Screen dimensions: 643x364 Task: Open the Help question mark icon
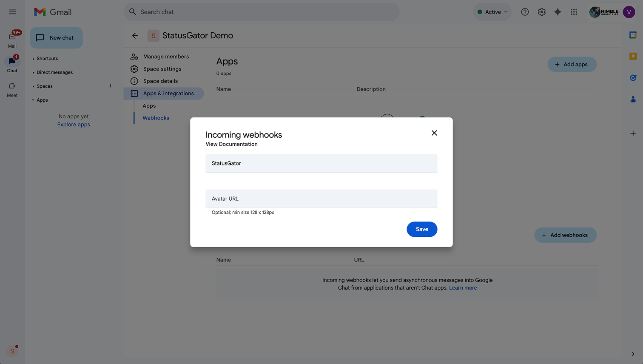525,12
